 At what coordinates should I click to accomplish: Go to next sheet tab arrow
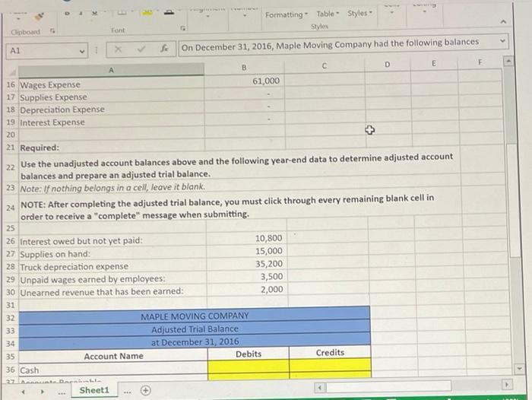(x=42, y=392)
